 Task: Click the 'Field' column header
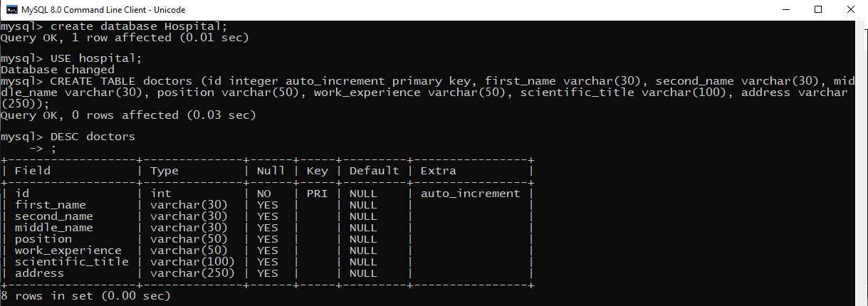click(x=33, y=171)
